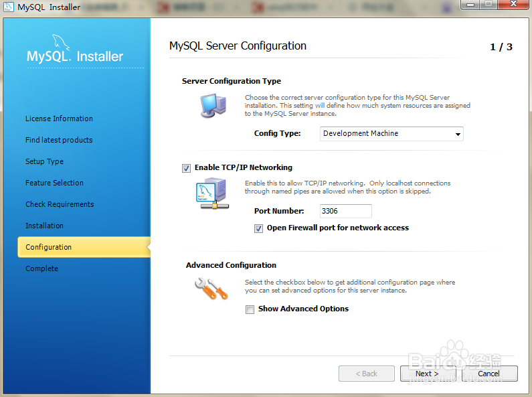Click the MySQL Server Configuration heading
Viewport: 532px width, 397px height.
pyautogui.click(x=238, y=46)
